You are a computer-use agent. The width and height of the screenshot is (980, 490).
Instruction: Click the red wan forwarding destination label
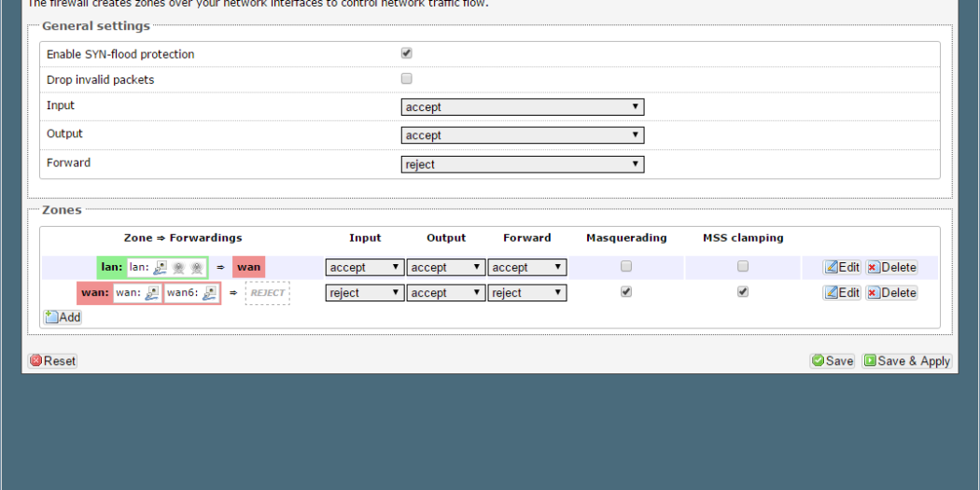pos(249,268)
